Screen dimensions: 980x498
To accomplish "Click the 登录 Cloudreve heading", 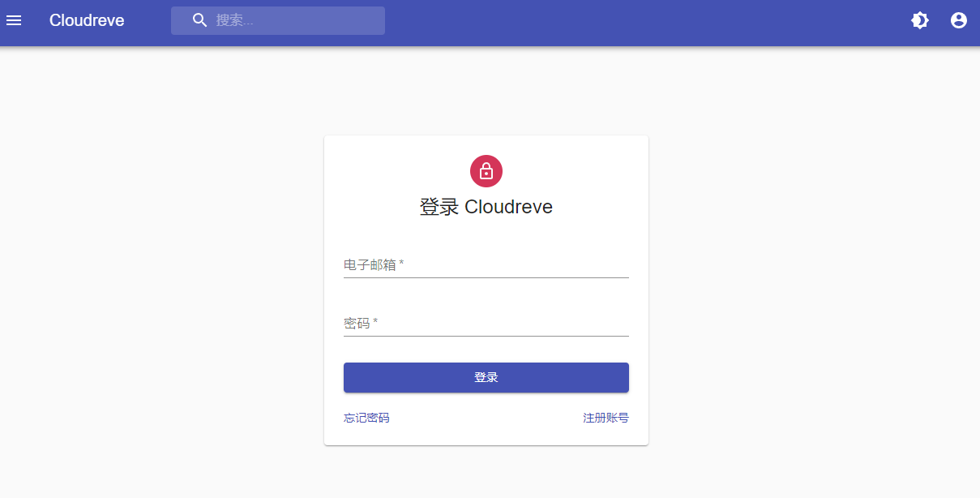I will pyautogui.click(x=486, y=207).
